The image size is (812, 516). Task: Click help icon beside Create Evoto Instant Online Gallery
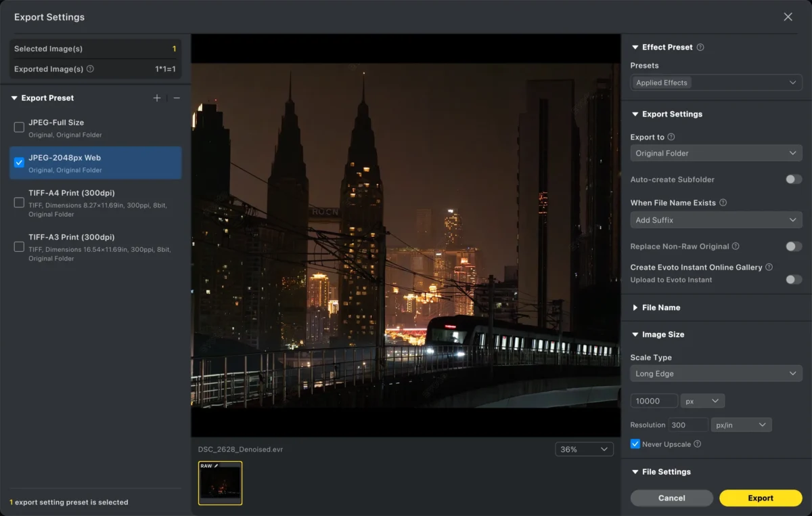click(x=769, y=267)
